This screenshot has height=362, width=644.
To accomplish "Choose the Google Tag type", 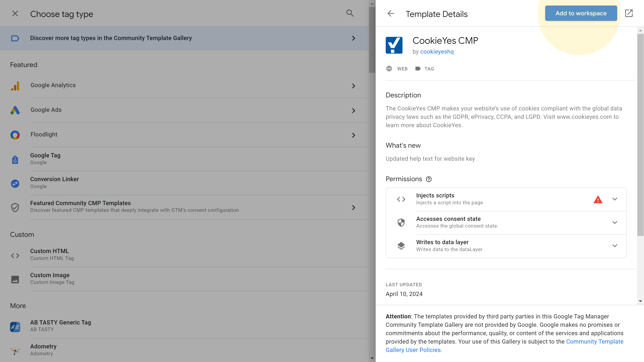I will (x=184, y=159).
